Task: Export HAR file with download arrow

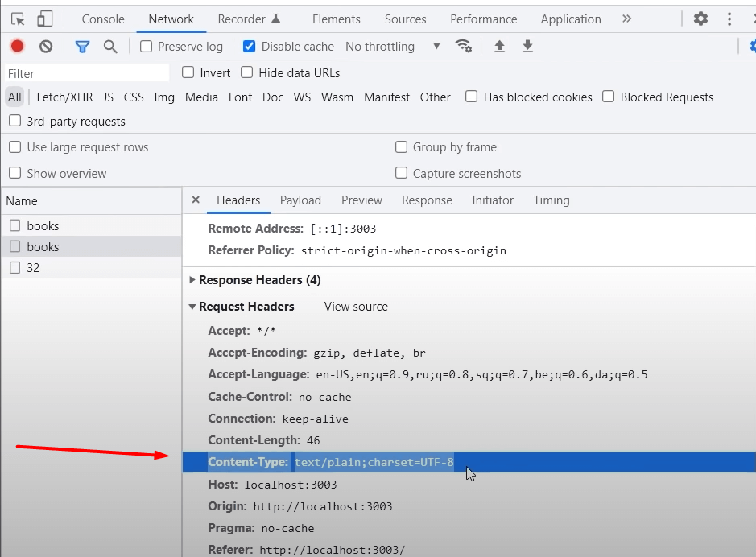Action: click(527, 47)
